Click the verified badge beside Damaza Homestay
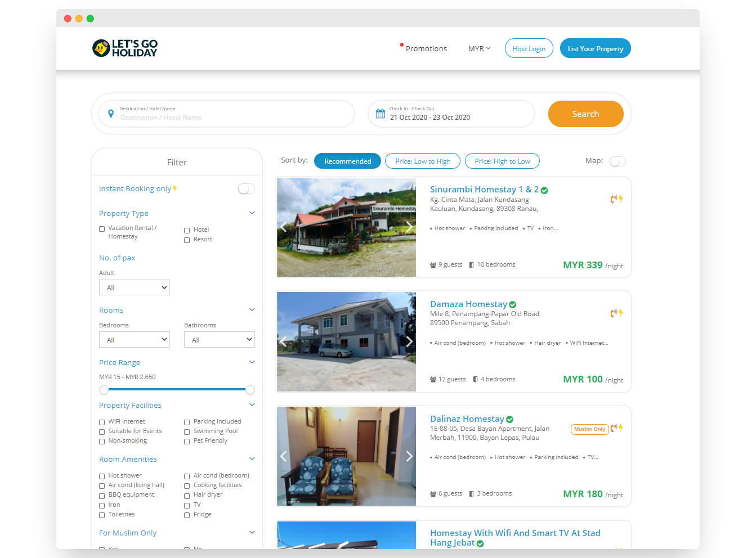This screenshot has height=558, width=756. click(513, 305)
